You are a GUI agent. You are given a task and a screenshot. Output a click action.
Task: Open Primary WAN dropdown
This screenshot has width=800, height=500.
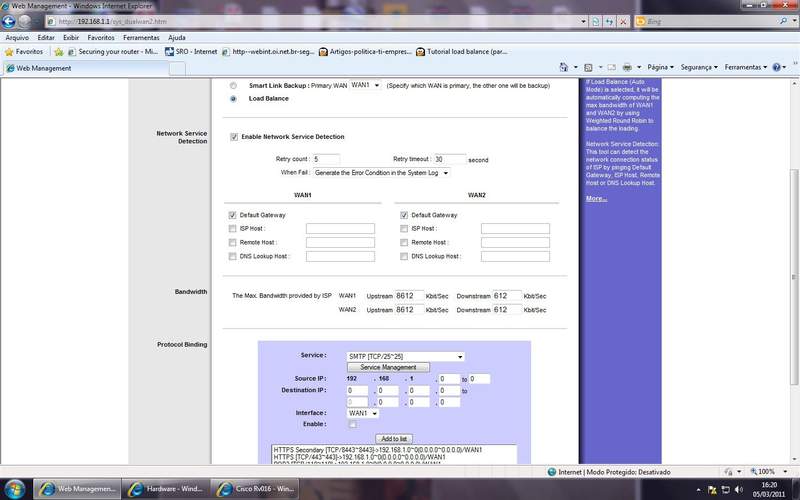click(x=365, y=85)
